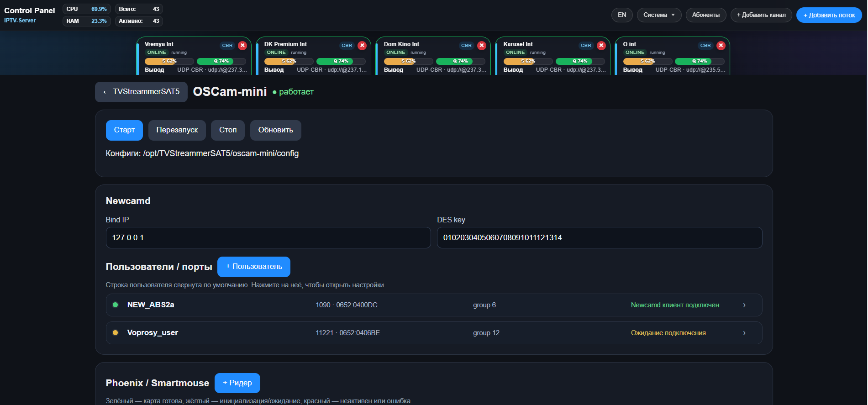The width and height of the screenshot is (868, 405).
Task: Focus the DES key input field
Action: (600, 238)
